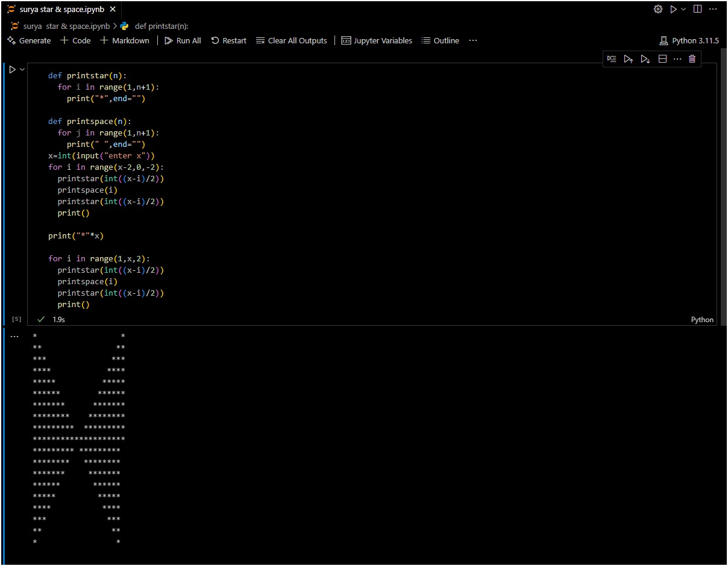The image size is (728, 566).
Task: Restart the notebook kernel
Action: pyautogui.click(x=228, y=40)
